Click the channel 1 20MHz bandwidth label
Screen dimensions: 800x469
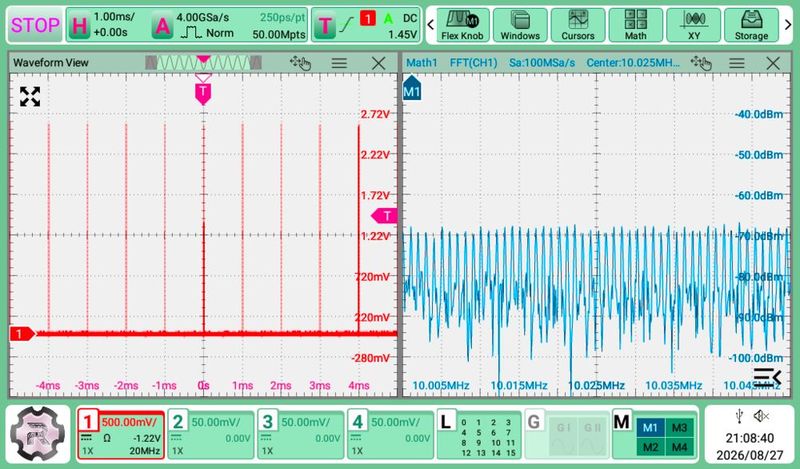pyautogui.click(x=145, y=451)
